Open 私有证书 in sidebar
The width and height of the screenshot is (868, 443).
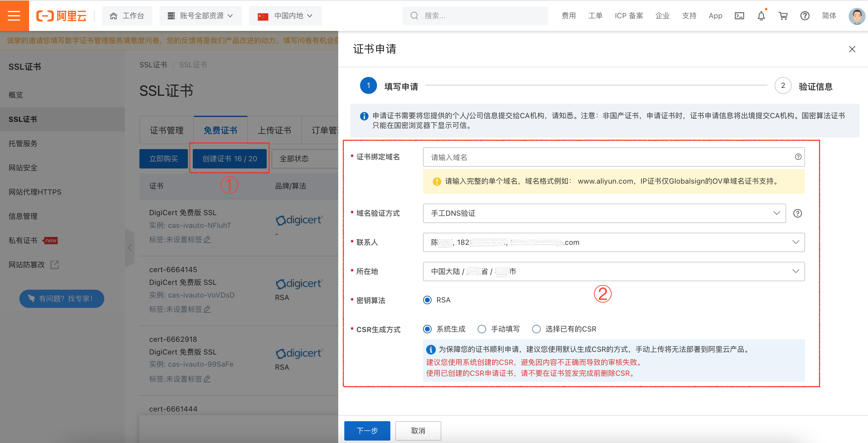(23, 241)
